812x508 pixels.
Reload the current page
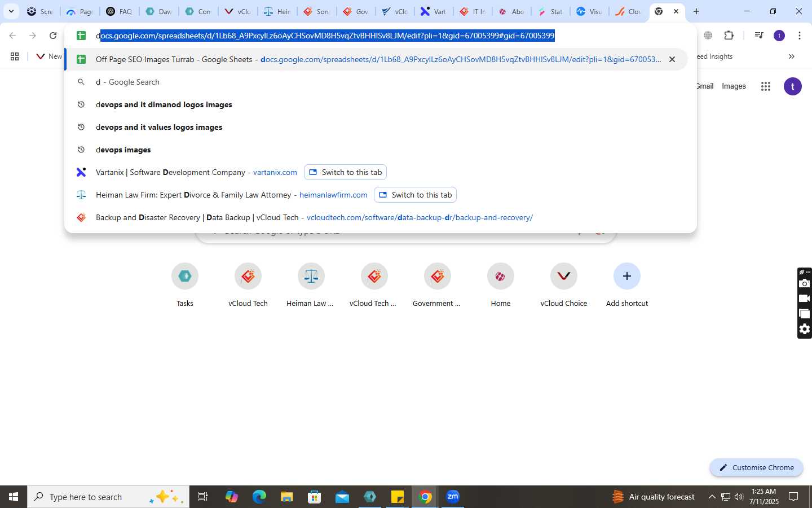coord(53,36)
